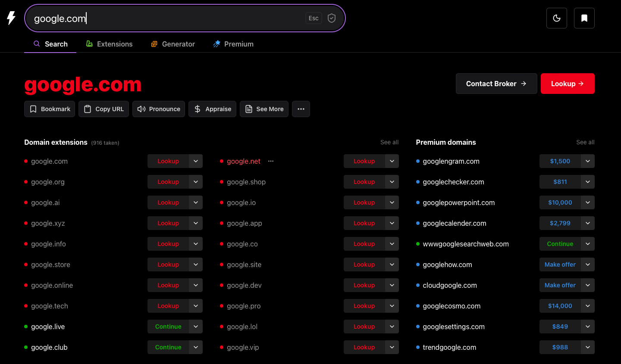The height and width of the screenshot is (364, 621).
Task: Click Lookup for google.pro
Action: click(364, 306)
